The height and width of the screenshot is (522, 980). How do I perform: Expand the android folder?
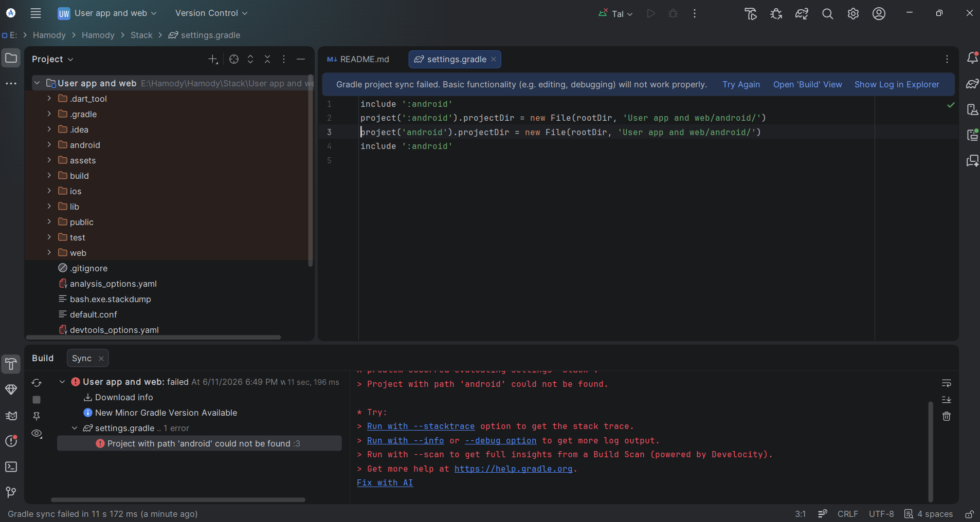point(49,144)
